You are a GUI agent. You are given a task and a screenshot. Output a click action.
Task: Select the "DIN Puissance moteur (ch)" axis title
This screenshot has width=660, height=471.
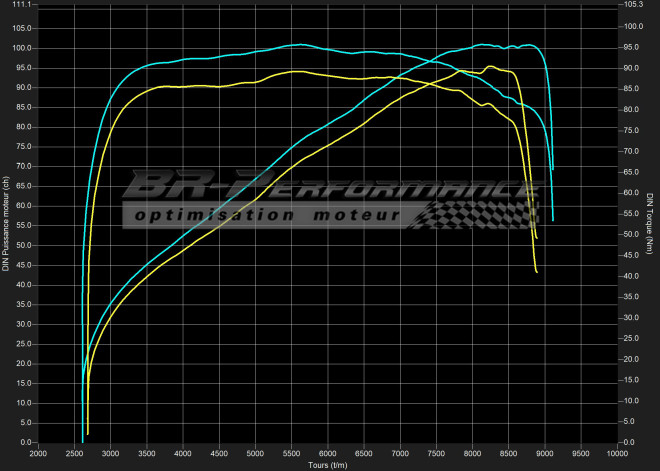pyautogui.click(x=6, y=224)
